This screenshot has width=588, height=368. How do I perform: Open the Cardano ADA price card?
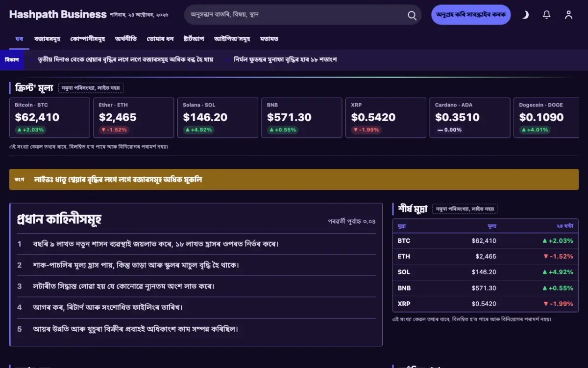point(470,118)
